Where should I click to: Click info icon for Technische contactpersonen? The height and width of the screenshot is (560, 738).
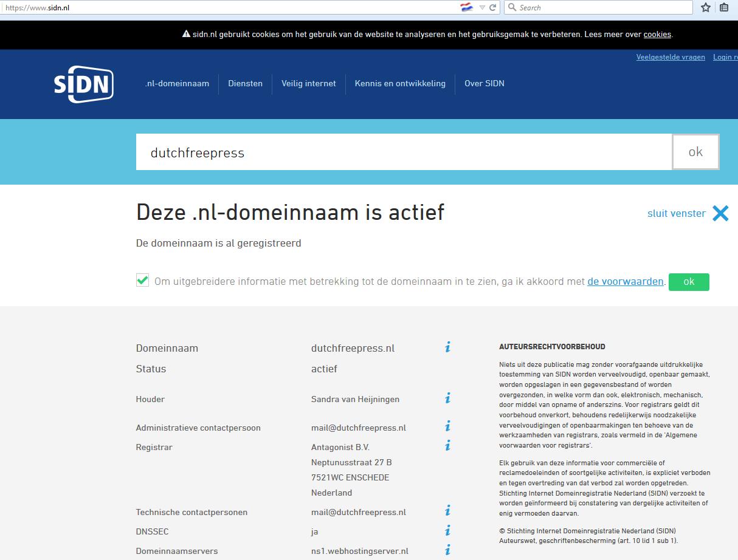coord(447,511)
